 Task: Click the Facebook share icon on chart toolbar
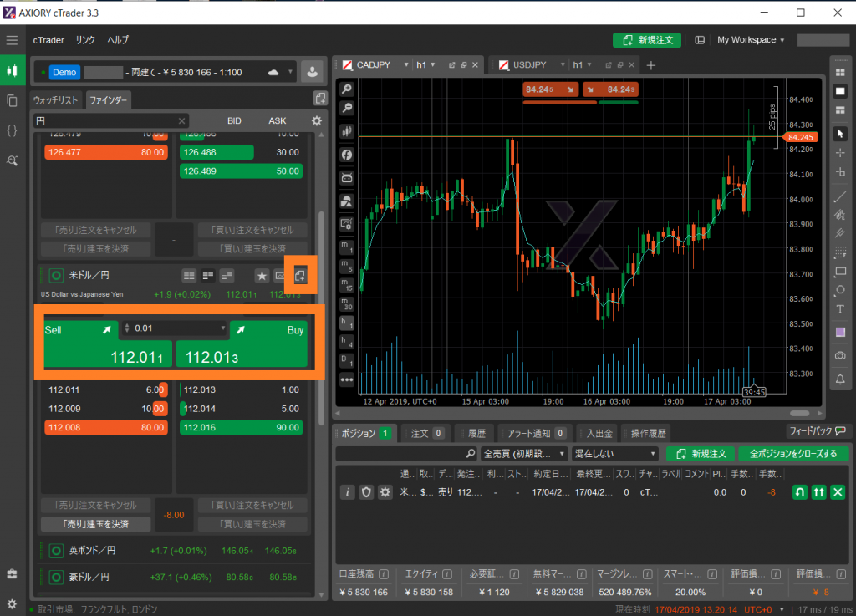(x=347, y=155)
